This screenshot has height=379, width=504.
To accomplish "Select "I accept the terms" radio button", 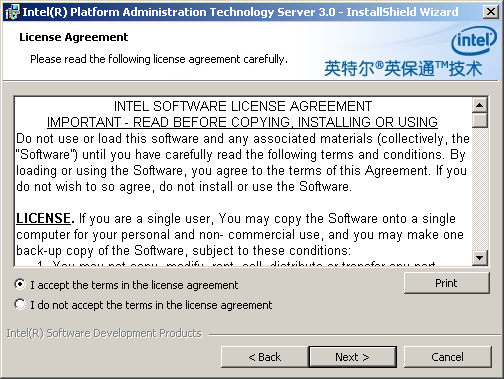I will 20,284.
